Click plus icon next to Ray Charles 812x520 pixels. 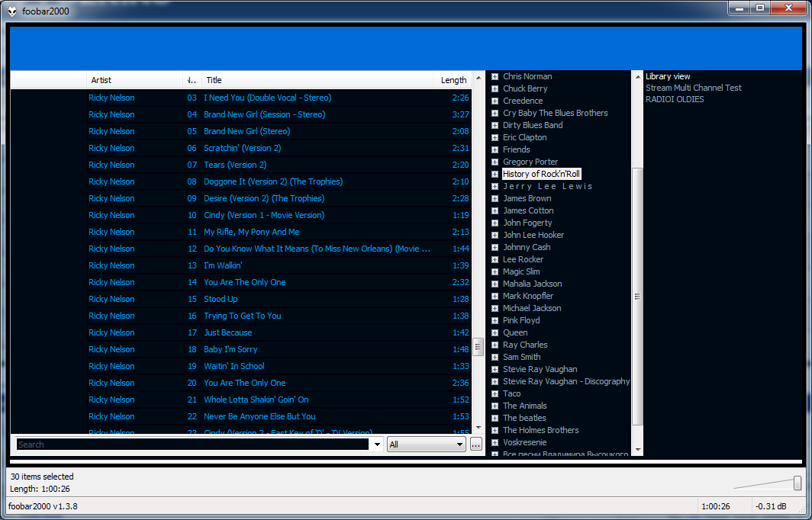pos(495,345)
